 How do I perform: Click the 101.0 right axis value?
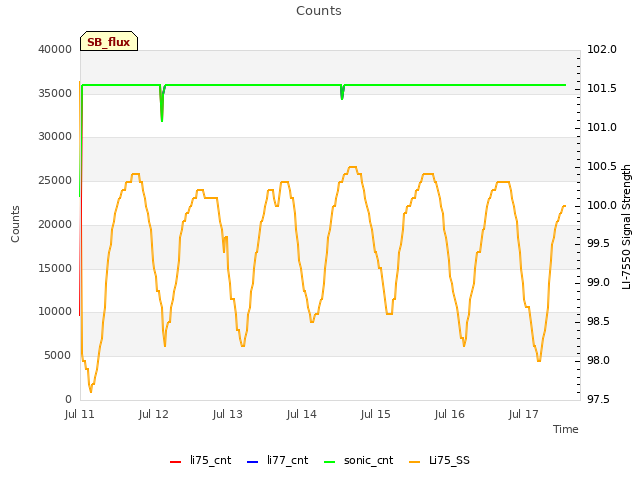click(602, 127)
